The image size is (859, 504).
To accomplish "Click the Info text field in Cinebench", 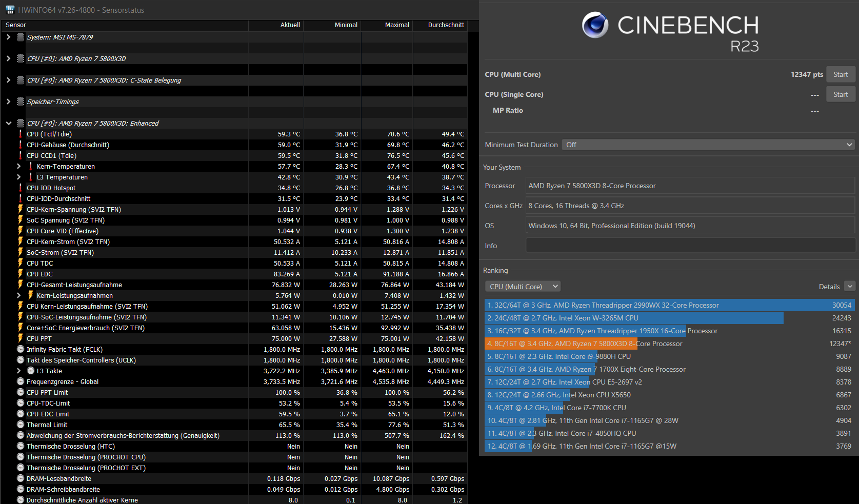I will click(690, 246).
